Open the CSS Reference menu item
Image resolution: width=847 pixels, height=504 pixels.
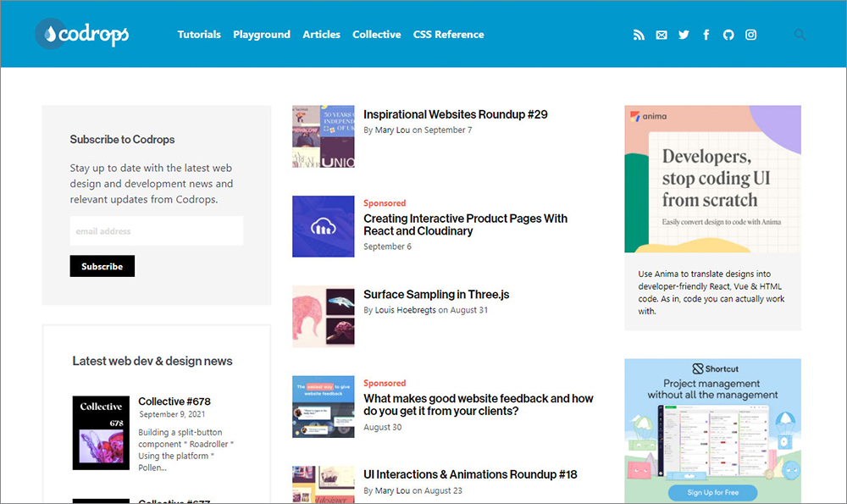click(x=448, y=34)
